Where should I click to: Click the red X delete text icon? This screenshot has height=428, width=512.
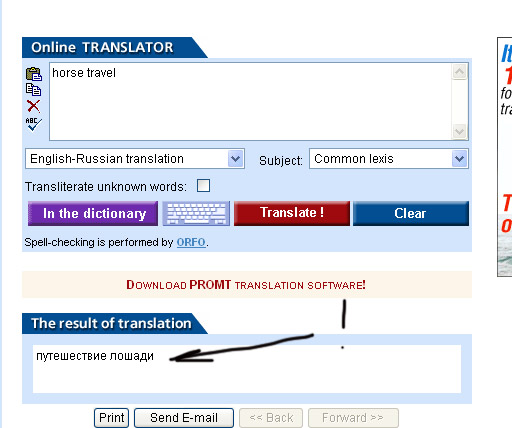pos(33,106)
